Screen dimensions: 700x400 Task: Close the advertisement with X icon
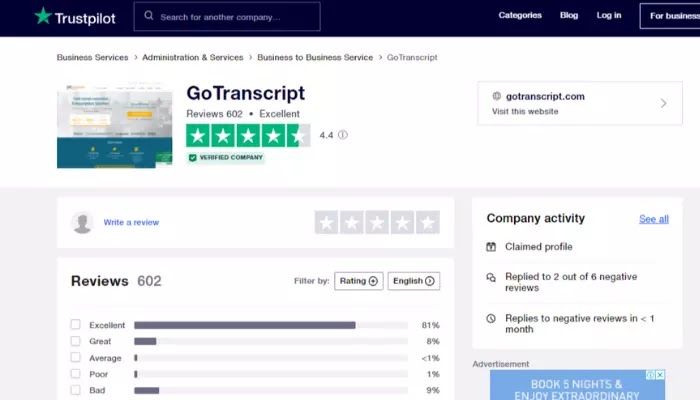point(660,375)
